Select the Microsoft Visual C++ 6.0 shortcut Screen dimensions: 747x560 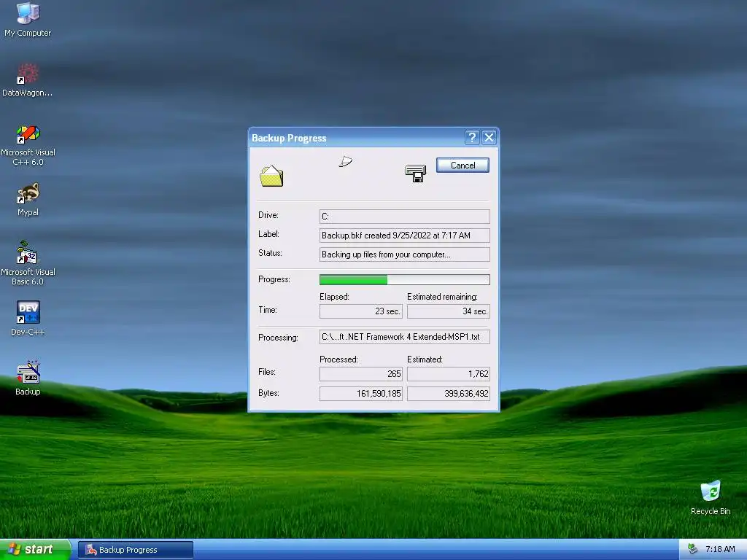(28, 145)
